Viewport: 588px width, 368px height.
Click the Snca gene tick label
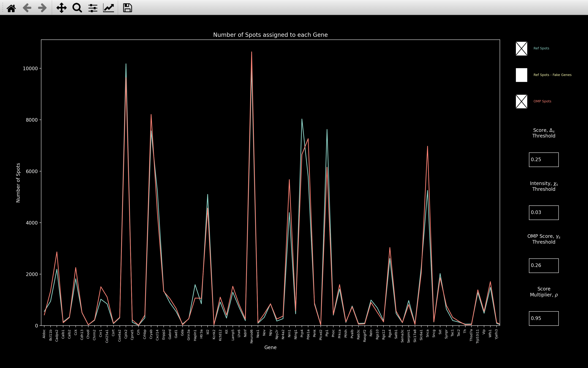427,333
